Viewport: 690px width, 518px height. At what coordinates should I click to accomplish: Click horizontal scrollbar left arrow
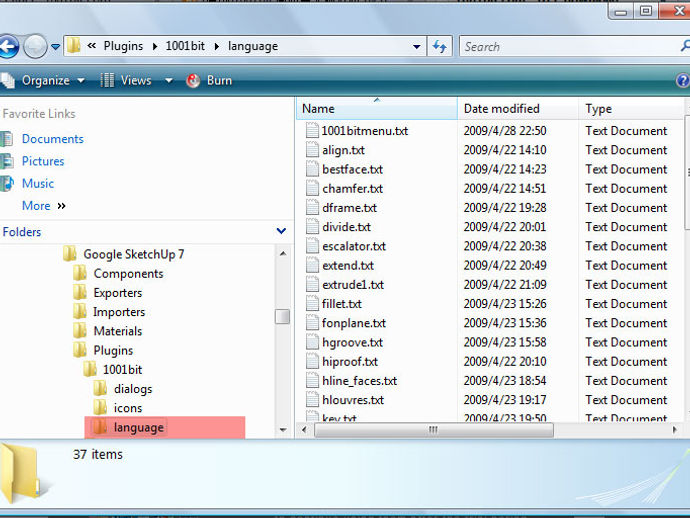click(304, 430)
